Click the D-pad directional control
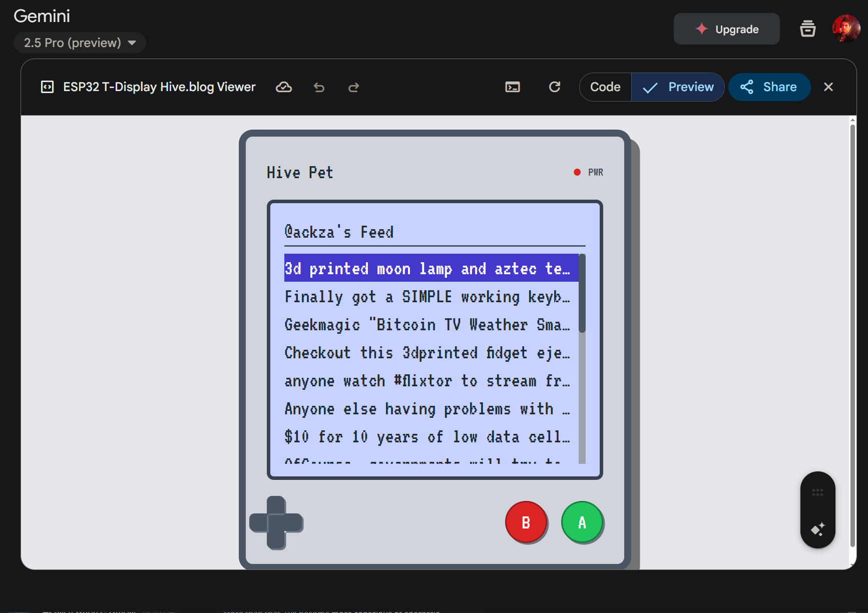The height and width of the screenshot is (613, 868). [276, 523]
